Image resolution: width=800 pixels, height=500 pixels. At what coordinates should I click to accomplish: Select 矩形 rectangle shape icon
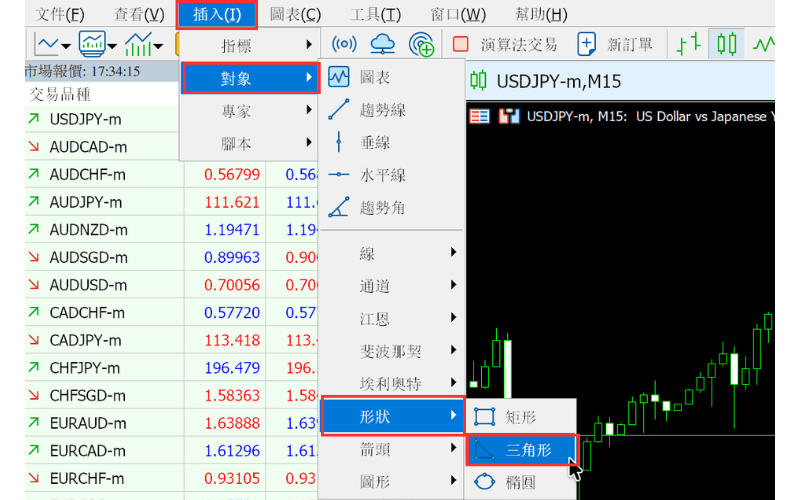point(484,417)
